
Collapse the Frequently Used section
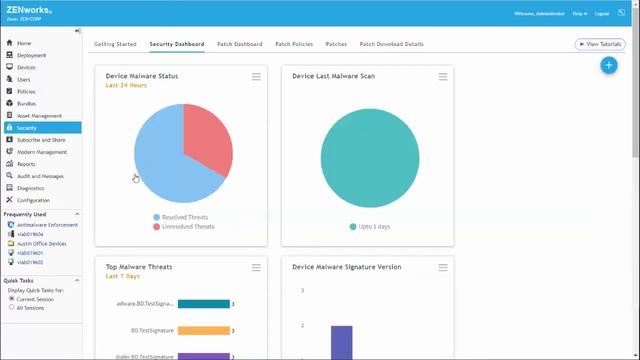(77, 214)
